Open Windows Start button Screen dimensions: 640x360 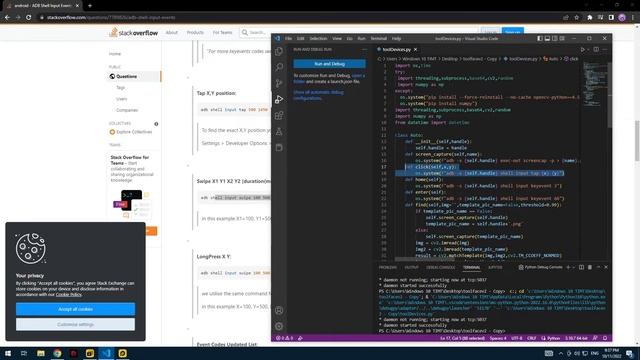click(x=8, y=353)
